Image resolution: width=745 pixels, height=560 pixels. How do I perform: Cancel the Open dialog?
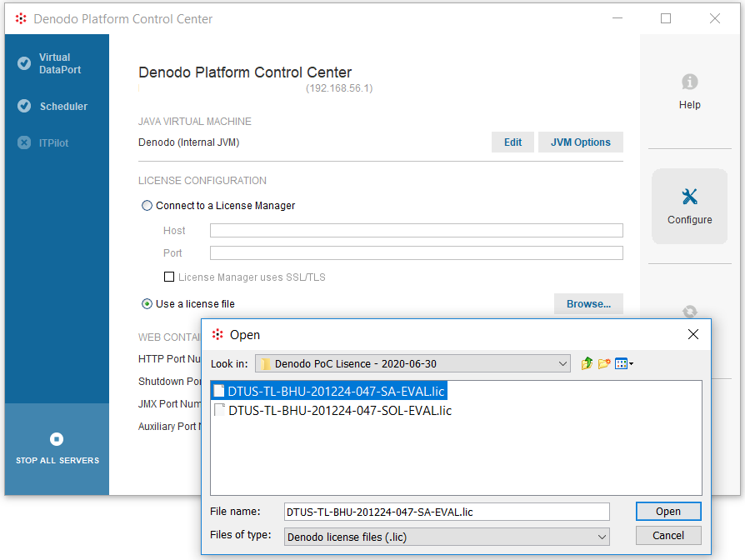point(668,535)
